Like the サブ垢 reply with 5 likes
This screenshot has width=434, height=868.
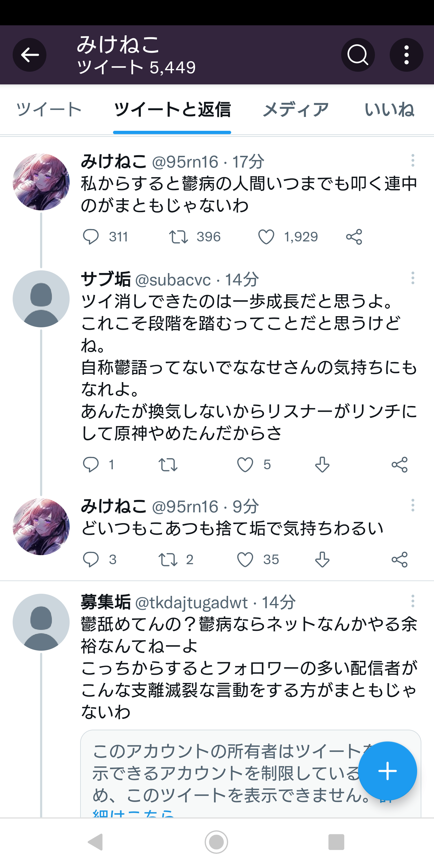coord(245,465)
